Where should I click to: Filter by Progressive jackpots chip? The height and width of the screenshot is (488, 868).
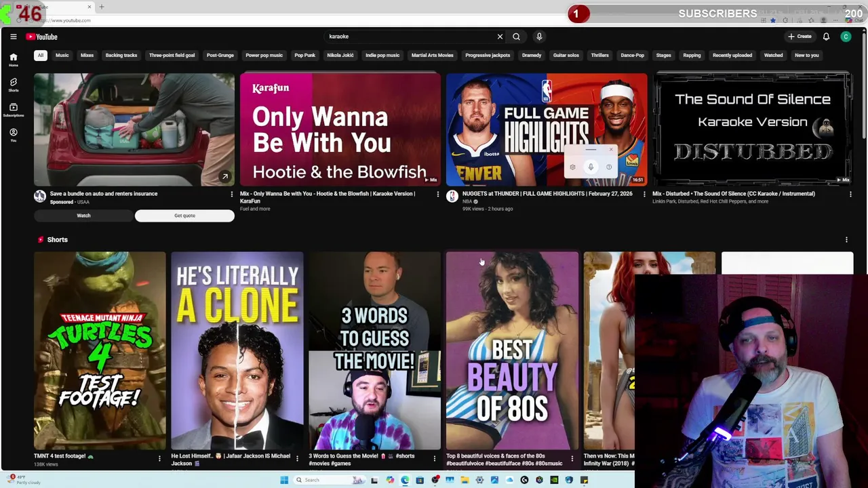488,55
